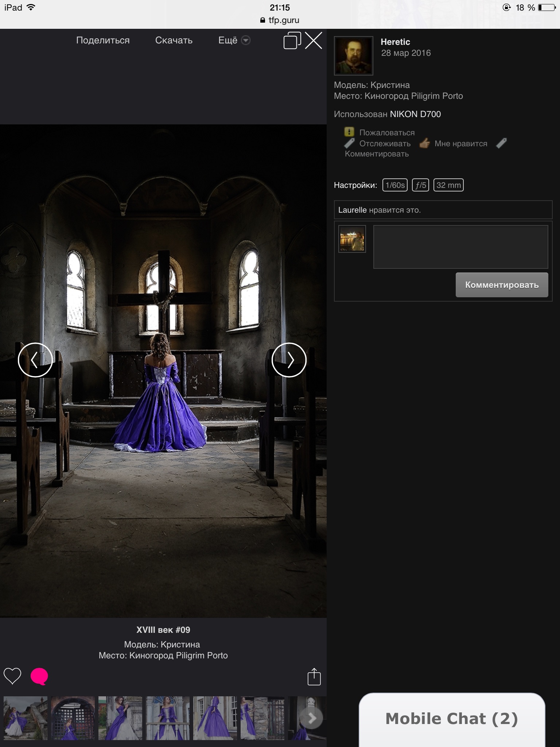This screenshot has width=560, height=747.
Task: Select the first thumbnail in the strip
Action: tap(26, 718)
